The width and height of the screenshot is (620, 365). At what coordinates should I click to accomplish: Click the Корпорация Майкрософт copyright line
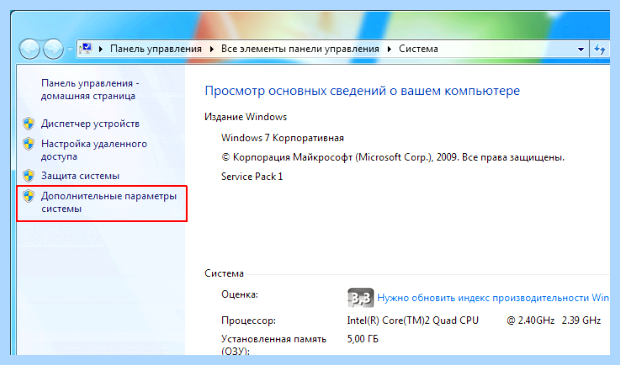393,157
